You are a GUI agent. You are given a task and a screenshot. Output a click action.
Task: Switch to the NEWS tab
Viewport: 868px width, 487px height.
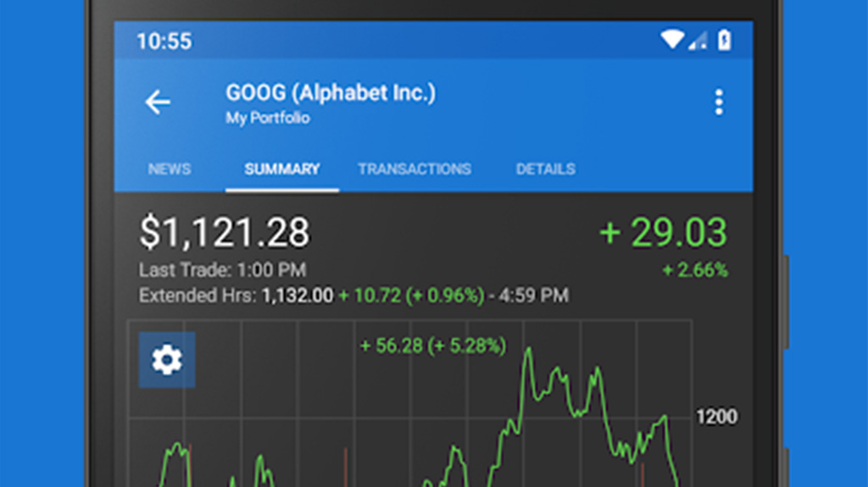click(170, 169)
